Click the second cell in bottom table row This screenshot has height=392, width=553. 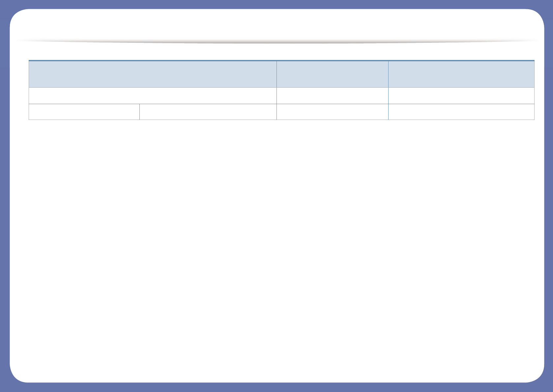tap(208, 112)
